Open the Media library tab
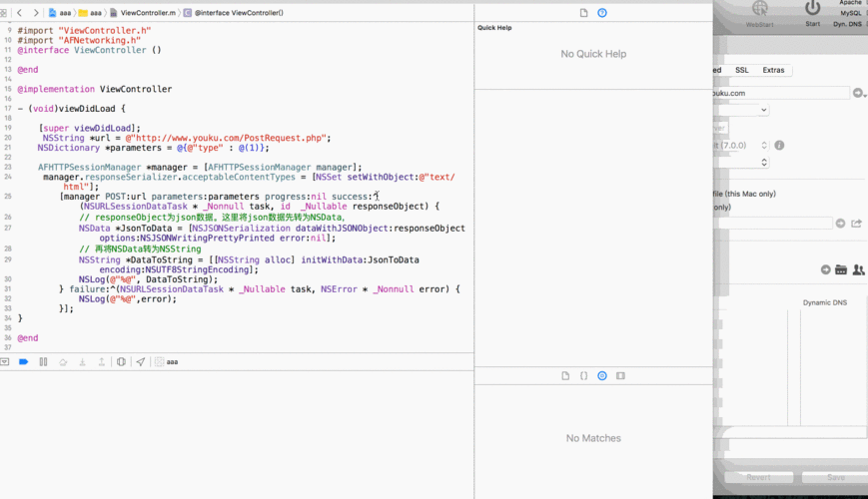 (x=620, y=375)
